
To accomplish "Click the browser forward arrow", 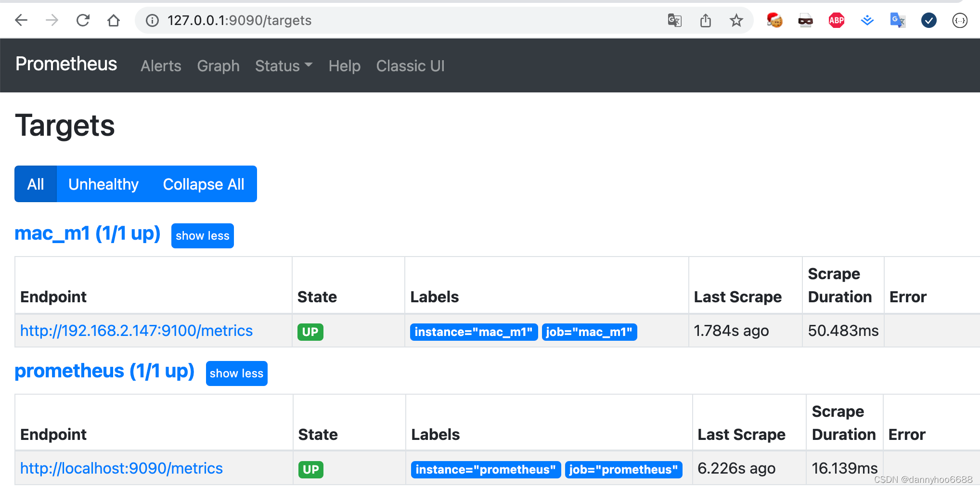I will [x=52, y=20].
